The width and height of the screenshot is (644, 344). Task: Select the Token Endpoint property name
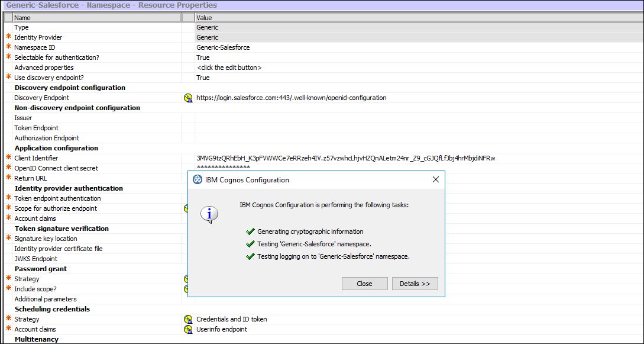point(36,128)
